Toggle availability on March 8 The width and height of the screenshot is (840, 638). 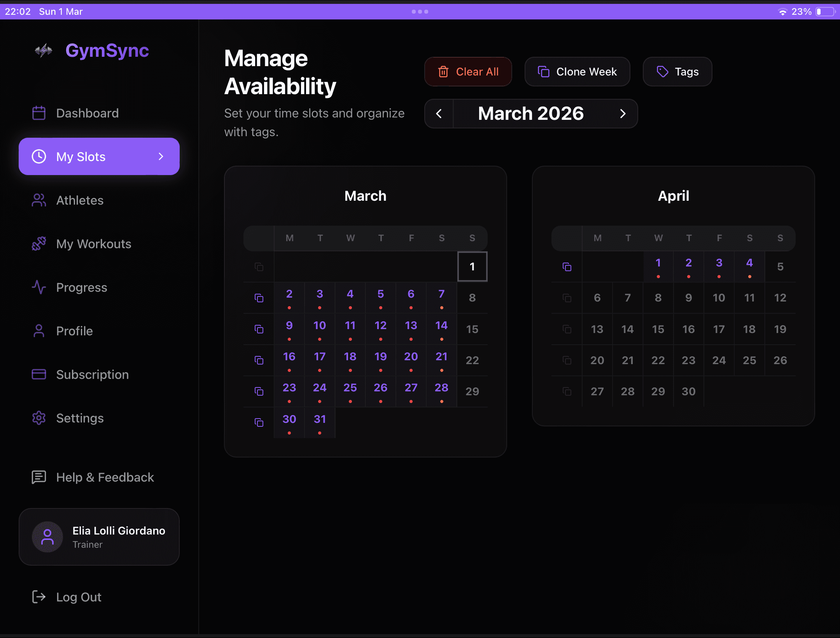click(x=472, y=298)
